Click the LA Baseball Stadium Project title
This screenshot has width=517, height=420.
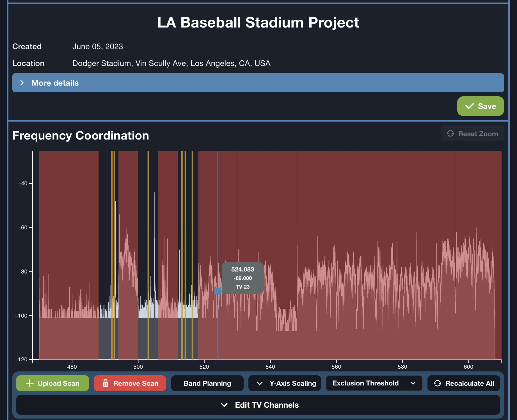tap(258, 22)
